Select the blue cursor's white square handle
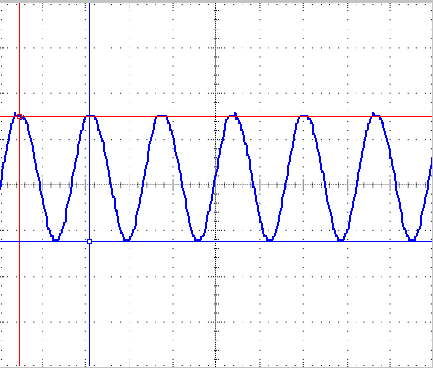Screen dimensions: 433x368 [89, 241]
